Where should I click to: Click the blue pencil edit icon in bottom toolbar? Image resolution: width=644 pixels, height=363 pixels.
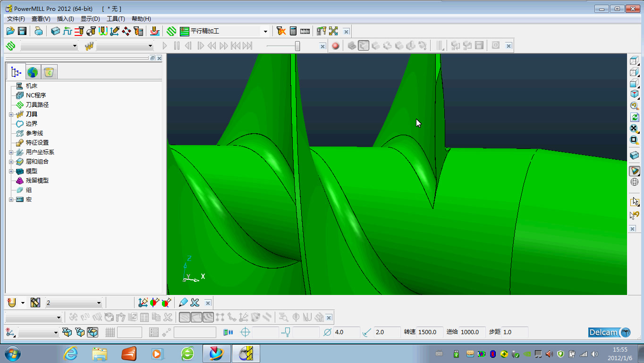point(183,302)
